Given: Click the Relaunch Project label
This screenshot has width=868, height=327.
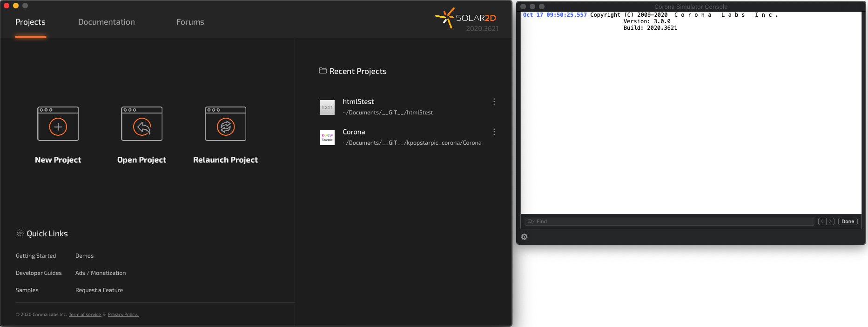Looking at the screenshot, I should [x=225, y=160].
